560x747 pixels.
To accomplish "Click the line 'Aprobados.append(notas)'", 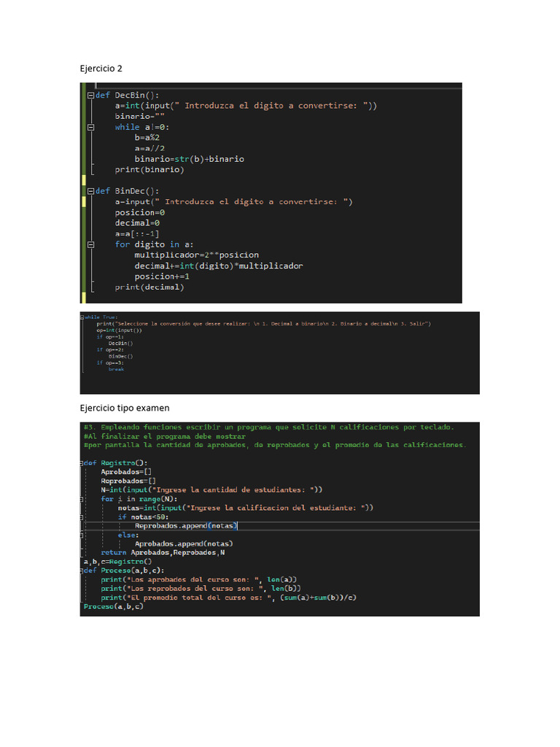I will click(x=184, y=544).
